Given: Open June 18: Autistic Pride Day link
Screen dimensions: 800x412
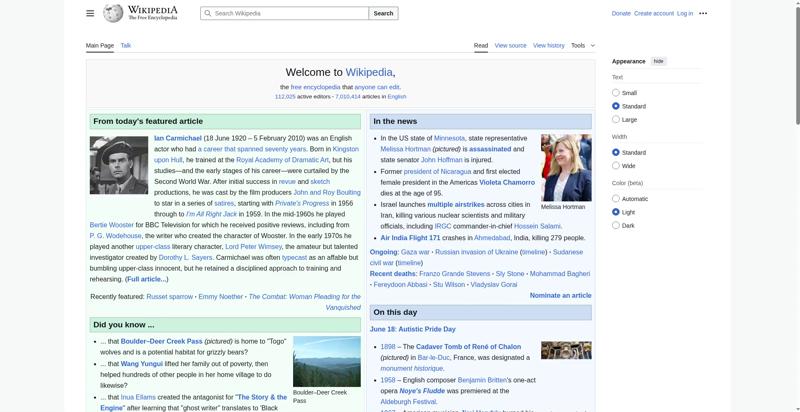Looking at the screenshot, I should pyautogui.click(x=413, y=329).
